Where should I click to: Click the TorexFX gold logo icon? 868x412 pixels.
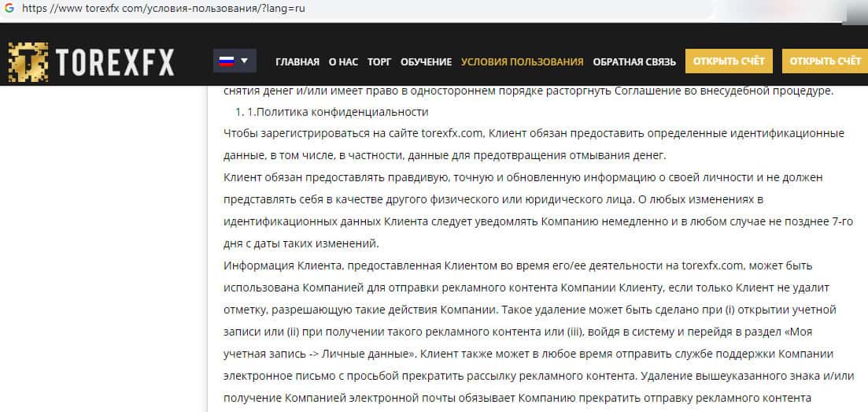(x=28, y=61)
